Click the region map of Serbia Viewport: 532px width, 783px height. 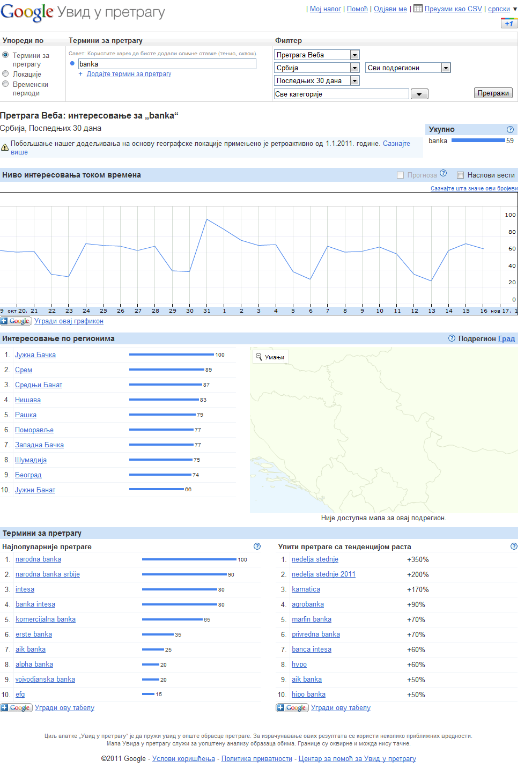[x=384, y=430]
